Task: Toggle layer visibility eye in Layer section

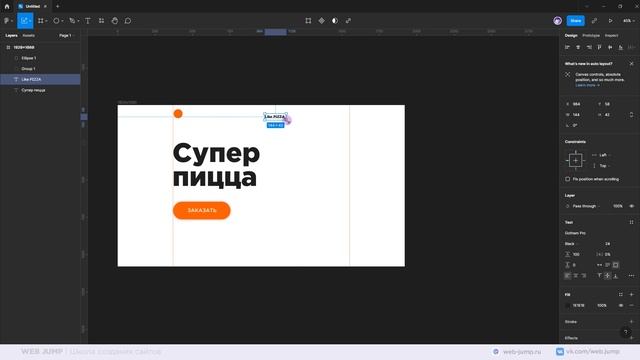Action: (631, 206)
